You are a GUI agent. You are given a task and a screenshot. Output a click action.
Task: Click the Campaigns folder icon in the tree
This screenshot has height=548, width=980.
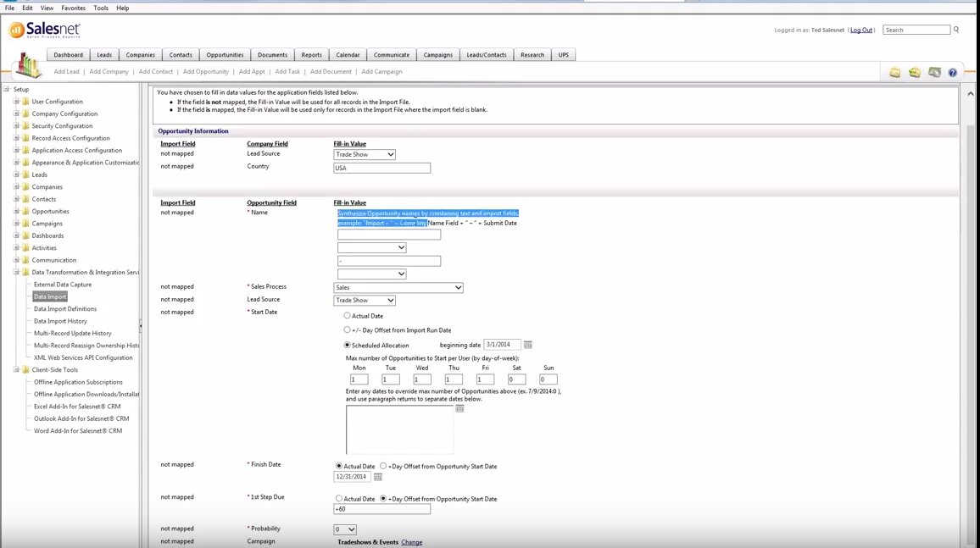(25, 224)
